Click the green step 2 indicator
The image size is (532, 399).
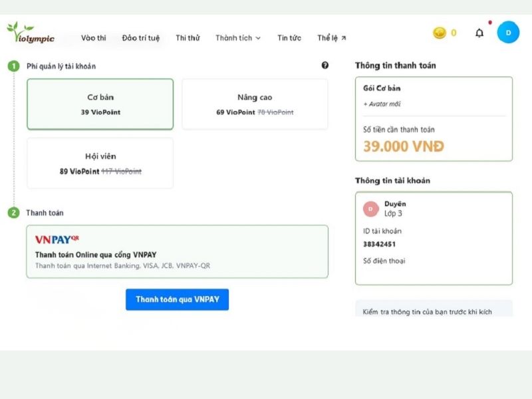[14, 213]
